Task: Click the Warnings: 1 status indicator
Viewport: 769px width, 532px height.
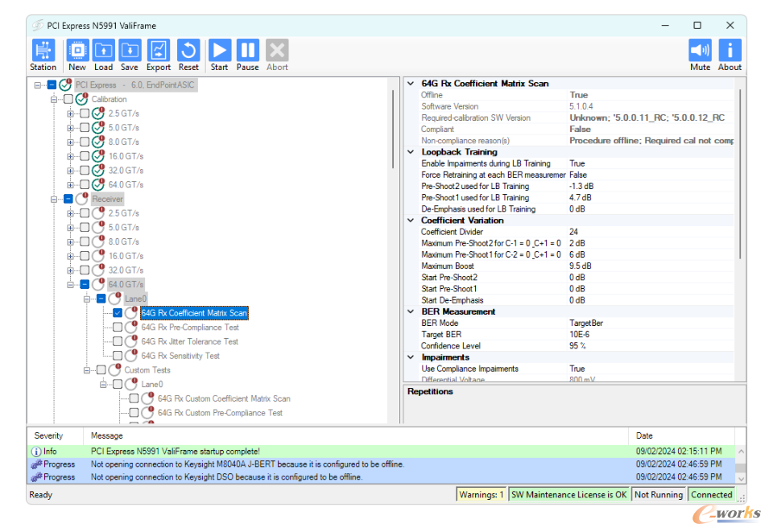Action: coord(482,495)
